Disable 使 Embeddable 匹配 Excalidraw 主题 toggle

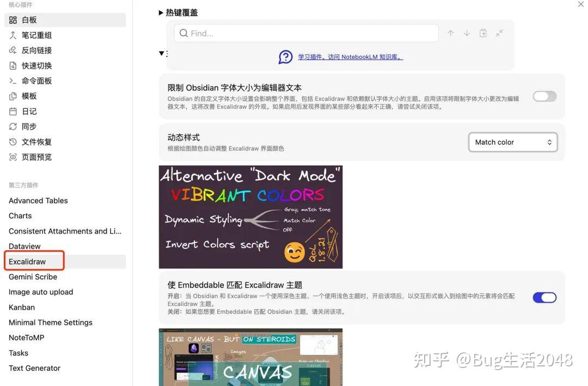544,297
